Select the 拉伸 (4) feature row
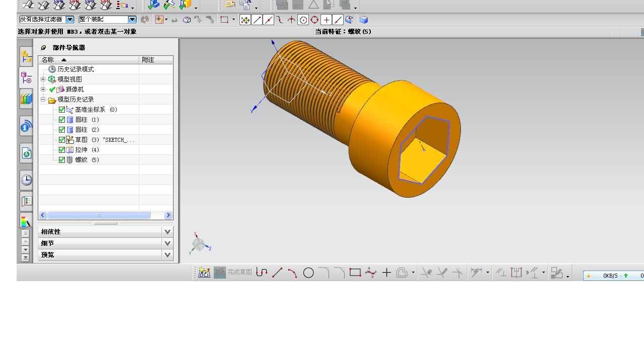This screenshot has height=345, width=644. click(x=106, y=150)
